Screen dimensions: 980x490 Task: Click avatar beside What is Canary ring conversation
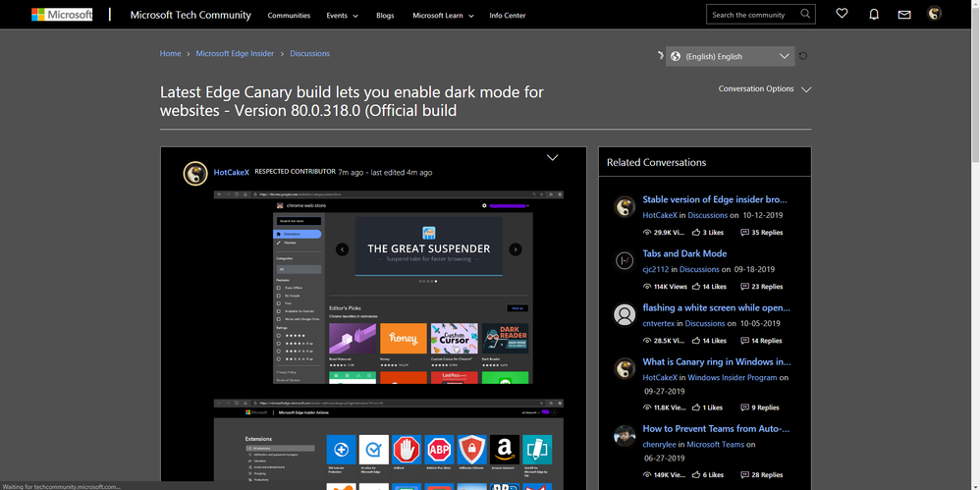pos(625,369)
